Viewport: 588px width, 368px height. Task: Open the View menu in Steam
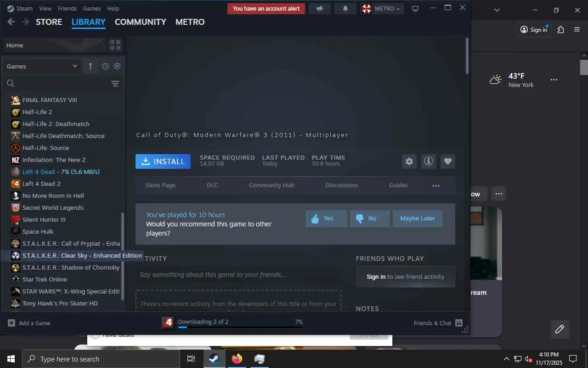45,8
